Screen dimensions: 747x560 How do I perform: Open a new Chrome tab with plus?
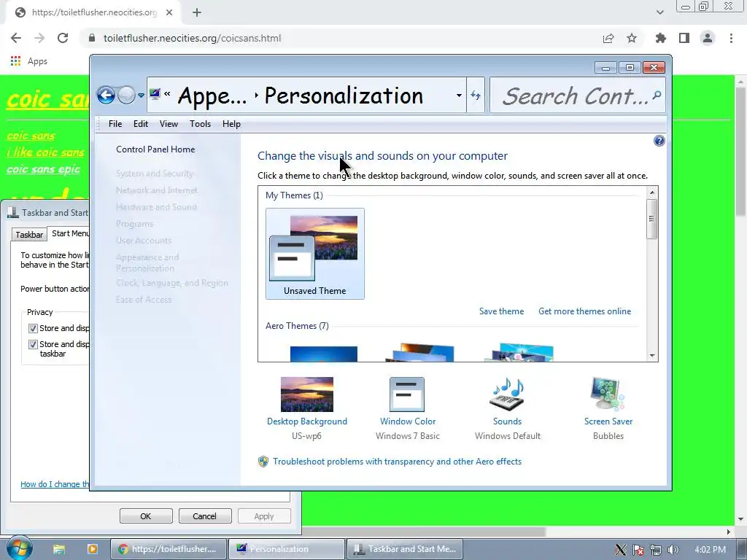click(197, 12)
